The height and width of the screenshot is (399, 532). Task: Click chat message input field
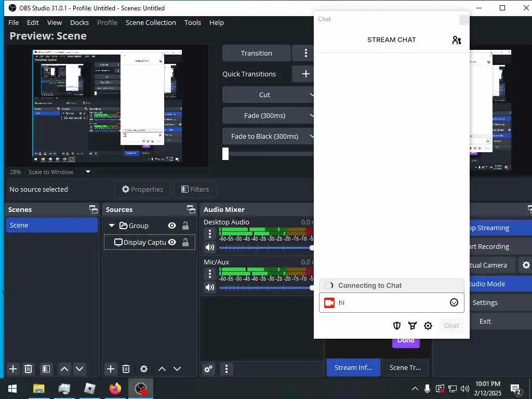pos(392,303)
